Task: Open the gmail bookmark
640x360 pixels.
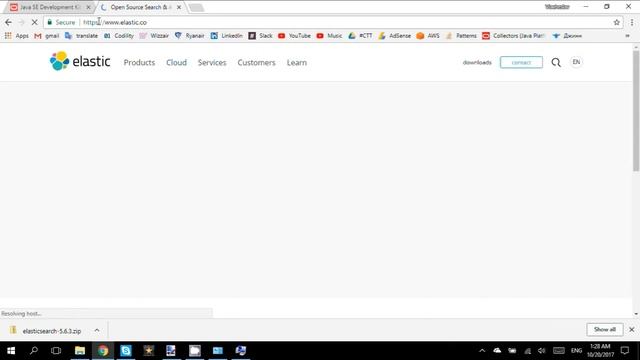Action: pos(47,36)
